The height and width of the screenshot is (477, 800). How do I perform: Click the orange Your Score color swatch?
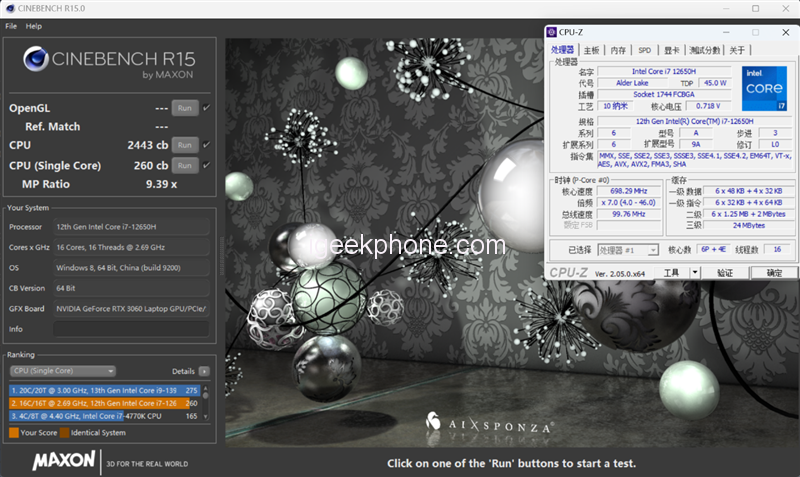click(x=14, y=433)
